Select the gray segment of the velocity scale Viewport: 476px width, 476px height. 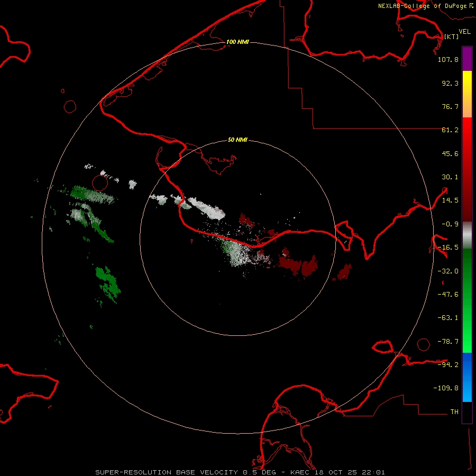click(467, 235)
